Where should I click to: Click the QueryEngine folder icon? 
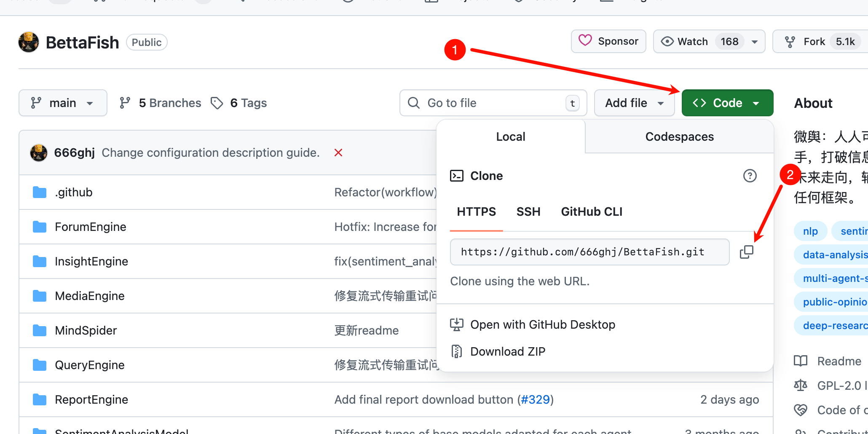point(40,365)
